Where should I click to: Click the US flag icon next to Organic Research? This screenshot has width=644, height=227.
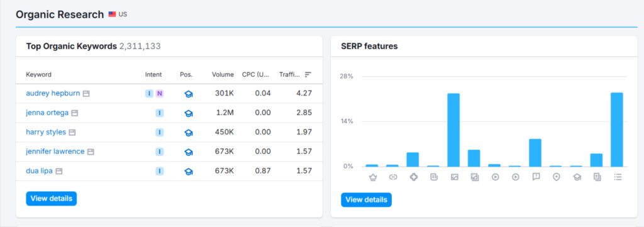tap(112, 14)
